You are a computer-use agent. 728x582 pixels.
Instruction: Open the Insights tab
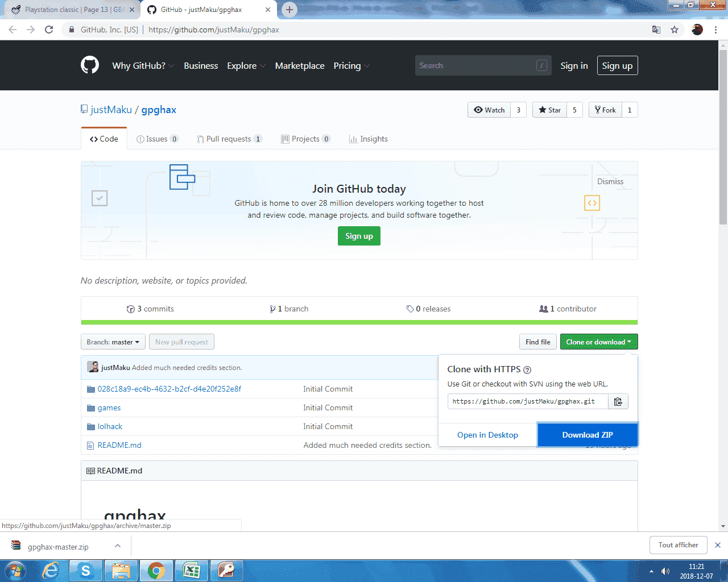pyautogui.click(x=369, y=139)
